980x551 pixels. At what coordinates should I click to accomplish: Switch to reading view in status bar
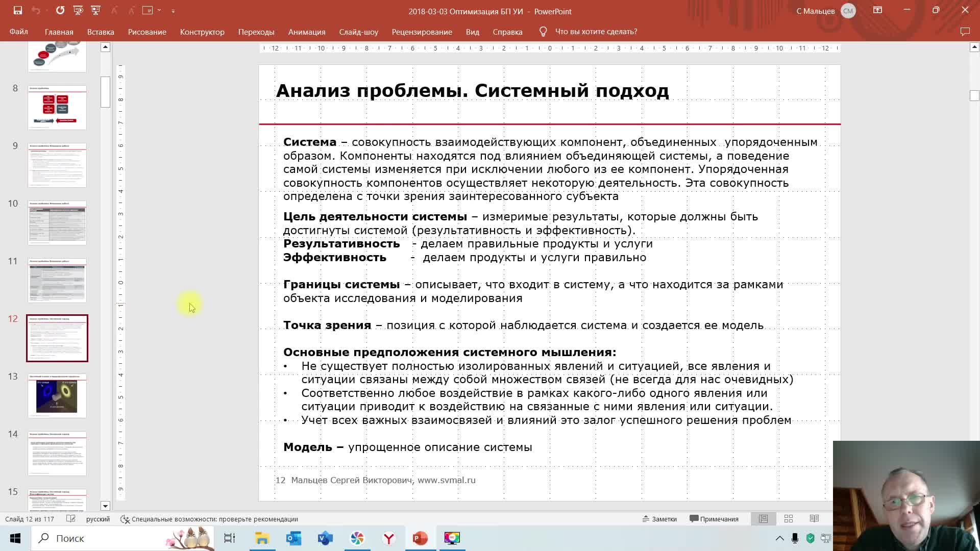point(814,519)
